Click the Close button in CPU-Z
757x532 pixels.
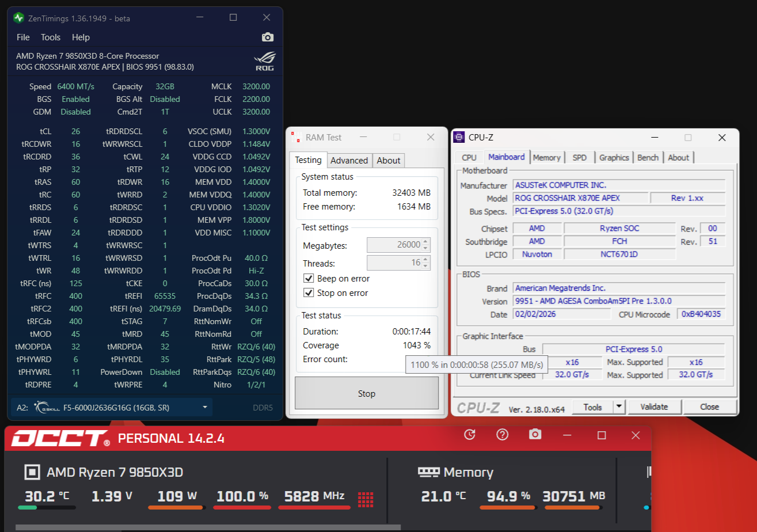[x=710, y=407]
